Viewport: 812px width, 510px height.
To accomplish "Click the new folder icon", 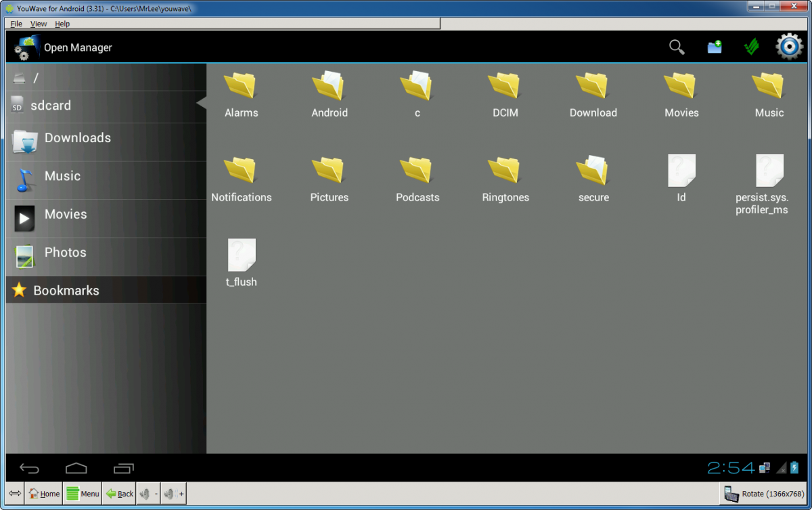I will point(715,47).
